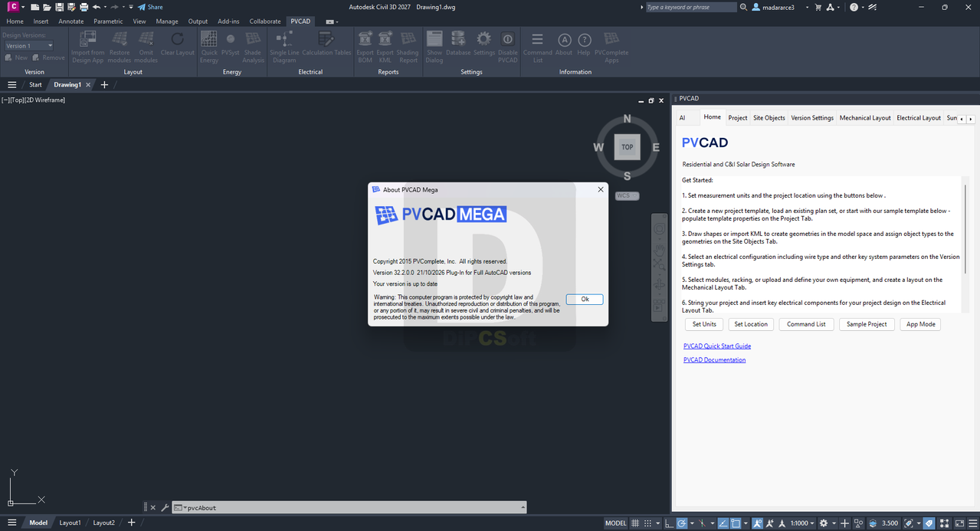The height and width of the screenshot is (531, 980).
Task: Click the Share button in title bar
Action: (150, 7)
